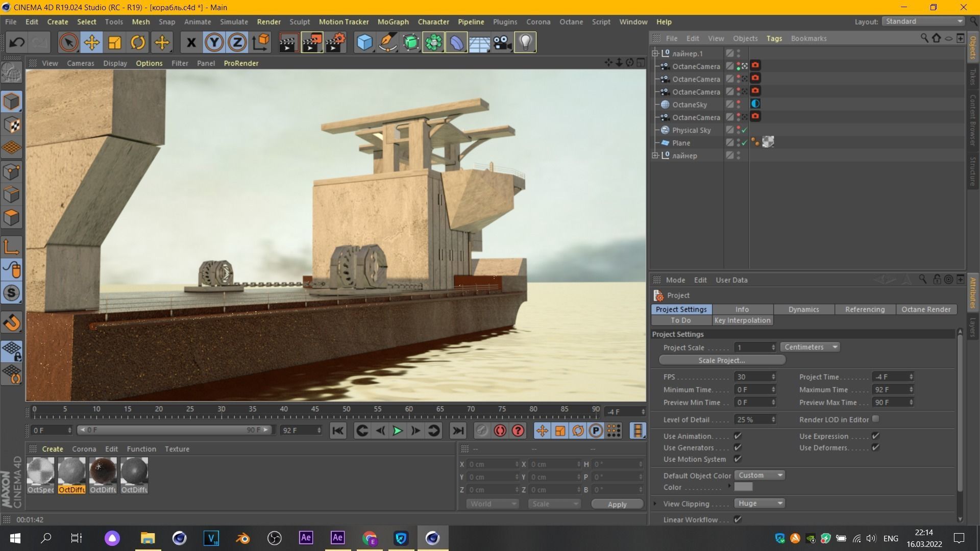Open viewport Cameras menu
Viewport: 980px width, 551px height.
point(81,63)
